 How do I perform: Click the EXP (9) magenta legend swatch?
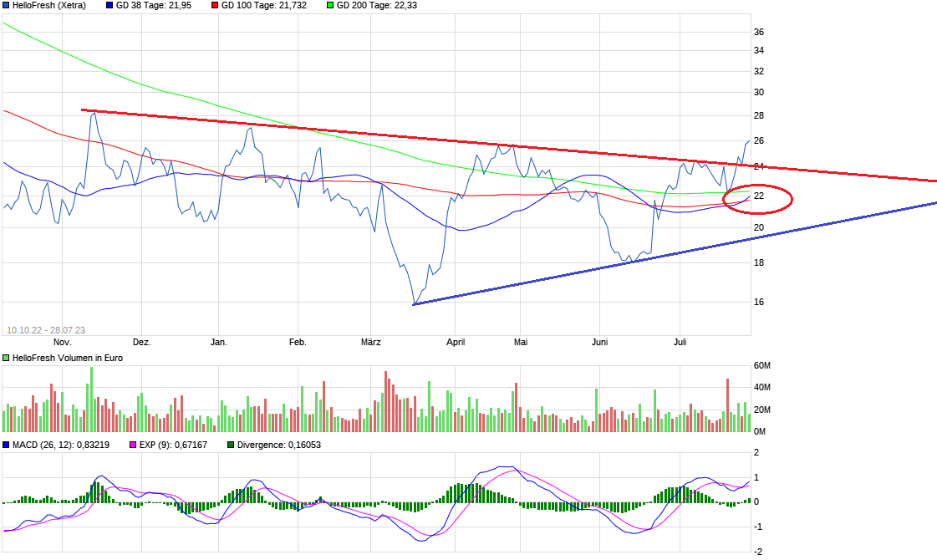pos(133,445)
